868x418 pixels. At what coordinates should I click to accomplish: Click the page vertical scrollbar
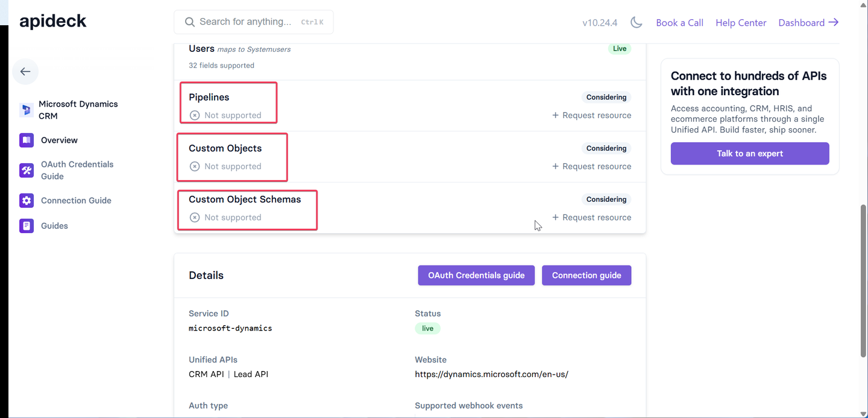point(864,281)
